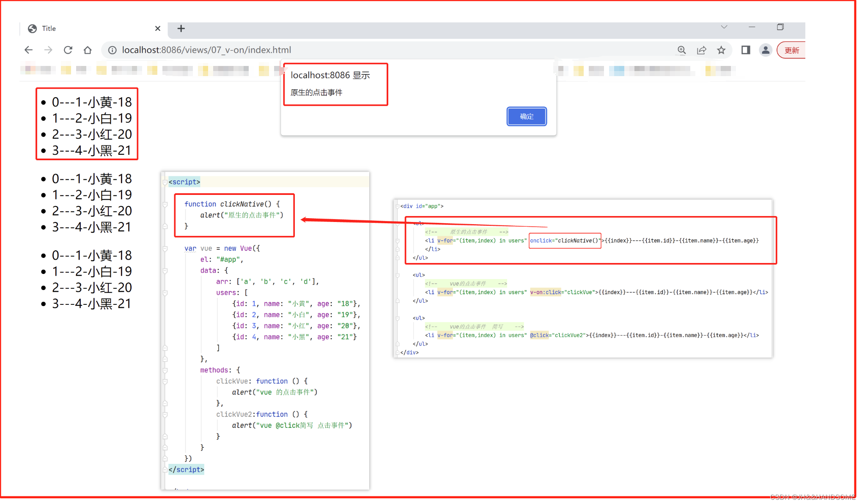Collapse the clickVue2 function fold marker
Viewport: 862px width, 504px height.
click(x=165, y=414)
